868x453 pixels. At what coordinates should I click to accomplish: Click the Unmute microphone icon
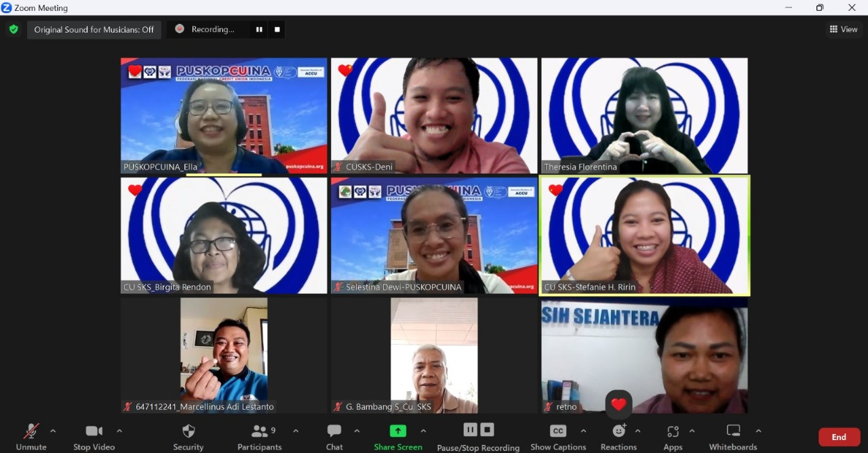pyautogui.click(x=31, y=431)
